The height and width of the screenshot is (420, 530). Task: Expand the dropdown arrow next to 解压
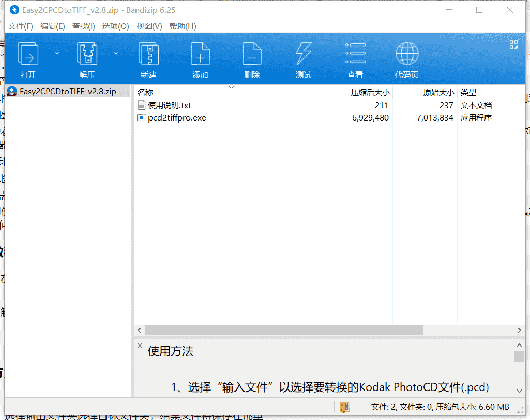pos(116,53)
